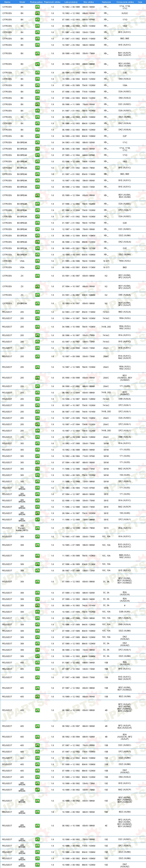Image resolution: width=146 pixels, height=868 pixels.
Task: Click production years 12.1984 -> 10.1987
Action: click(71, 318)
